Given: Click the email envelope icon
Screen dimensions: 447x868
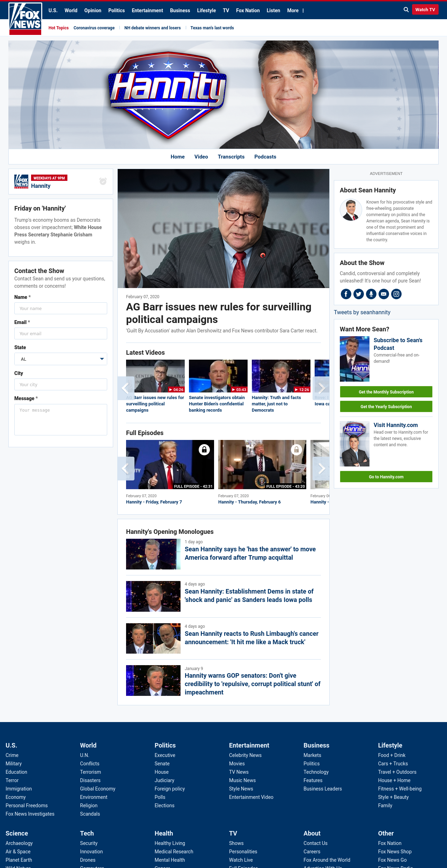Looking at the screenshot, I should (383, 294).
